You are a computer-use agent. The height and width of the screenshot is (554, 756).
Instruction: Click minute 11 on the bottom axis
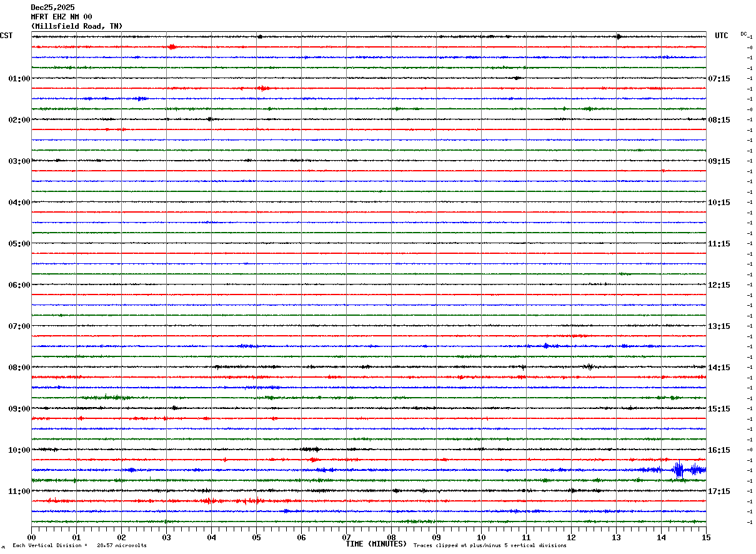click(526, 537)
